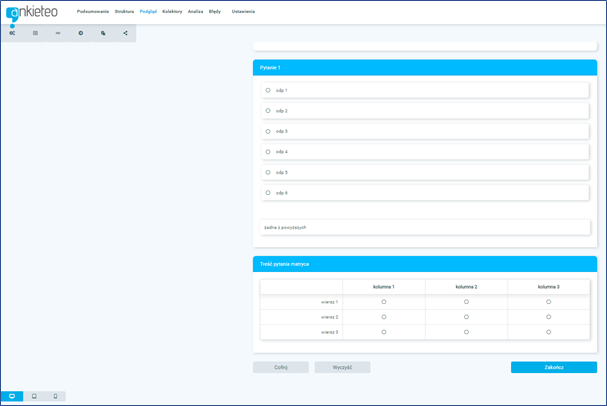607x406 pixels.
Task: Click the first gears icon in the toolbar
Action: click(x=12, y=33)
